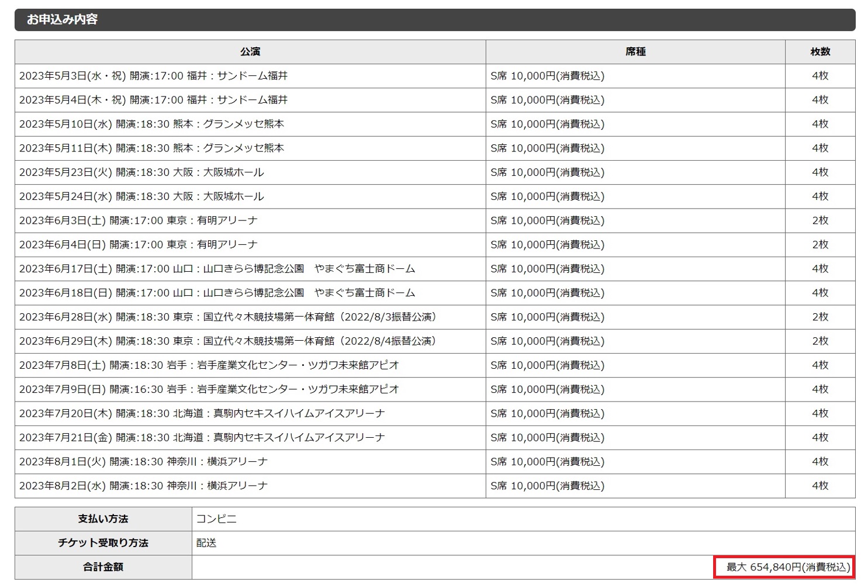
Task: Select the 2023年6月29日 国立代々木競技場 performance
Action: [229, 341]
